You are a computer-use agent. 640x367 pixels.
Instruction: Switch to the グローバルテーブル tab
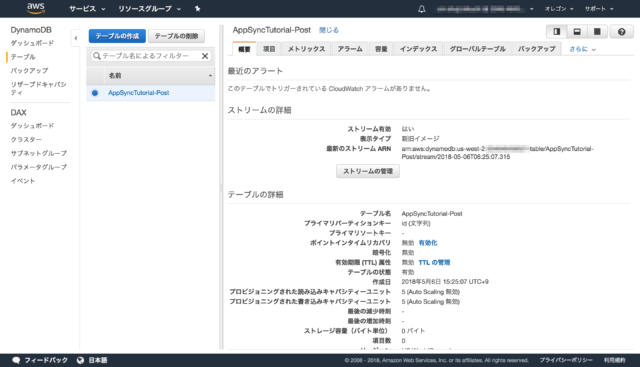[478, 49]
